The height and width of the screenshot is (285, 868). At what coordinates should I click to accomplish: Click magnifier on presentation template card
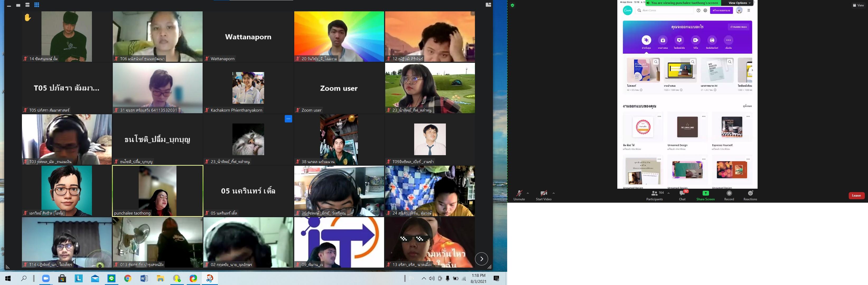[693, 62]
